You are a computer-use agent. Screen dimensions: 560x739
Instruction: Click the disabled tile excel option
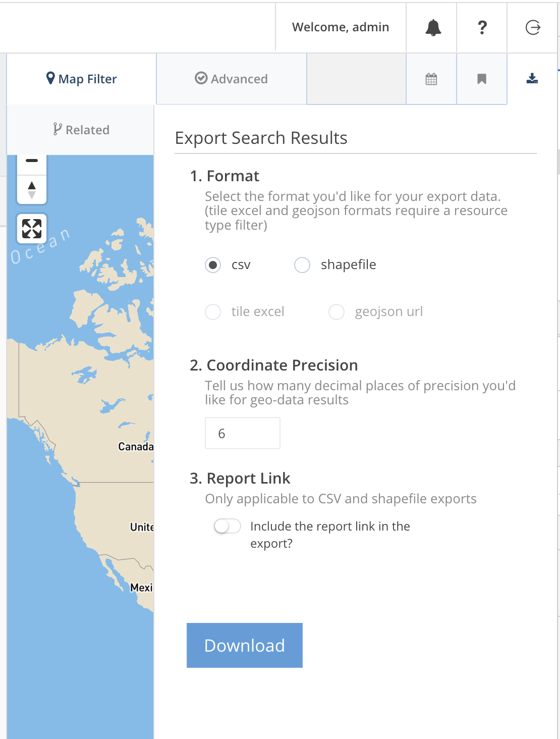click(x=213, y=312)
